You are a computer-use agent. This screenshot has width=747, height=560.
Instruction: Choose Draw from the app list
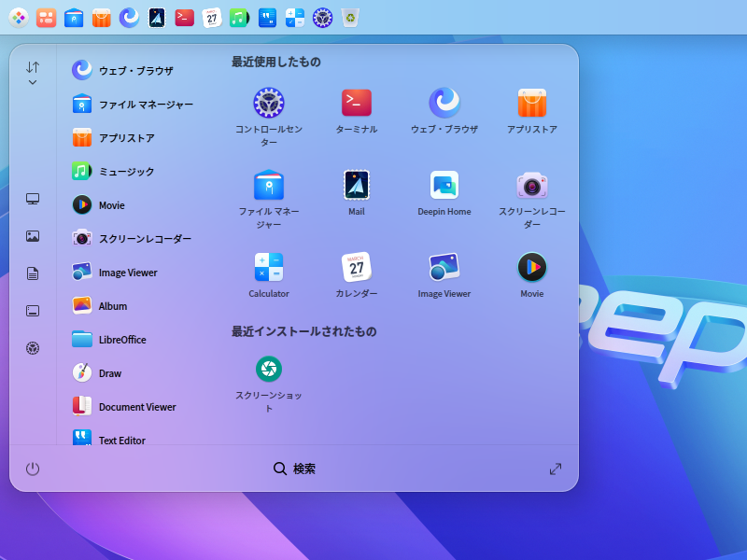click(x=109, y=373)
